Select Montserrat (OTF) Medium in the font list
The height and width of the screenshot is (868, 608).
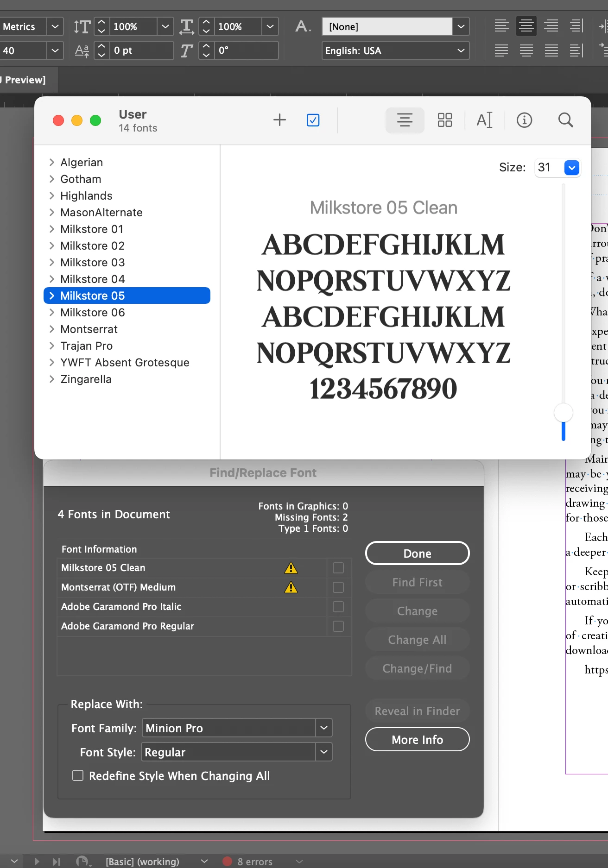[192, 587]
